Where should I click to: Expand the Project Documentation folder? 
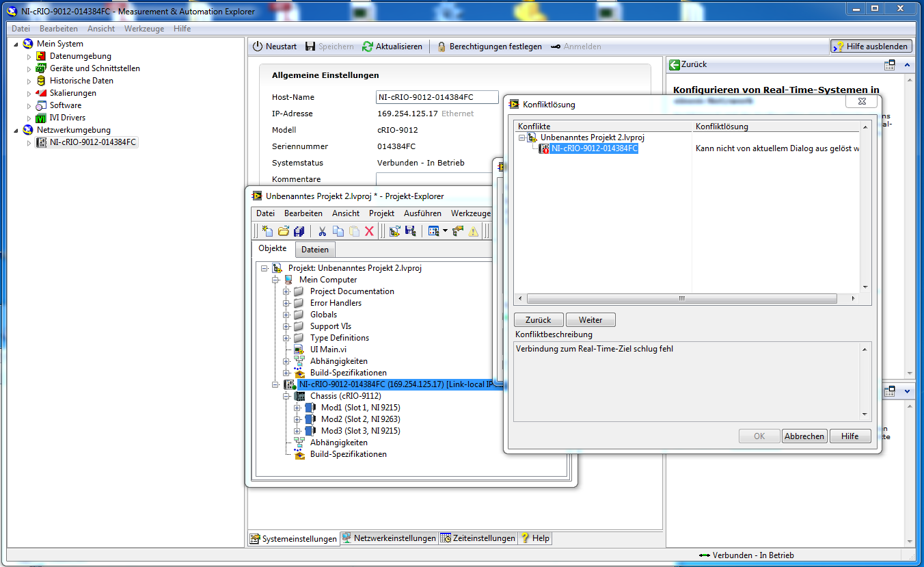(286, 291)
